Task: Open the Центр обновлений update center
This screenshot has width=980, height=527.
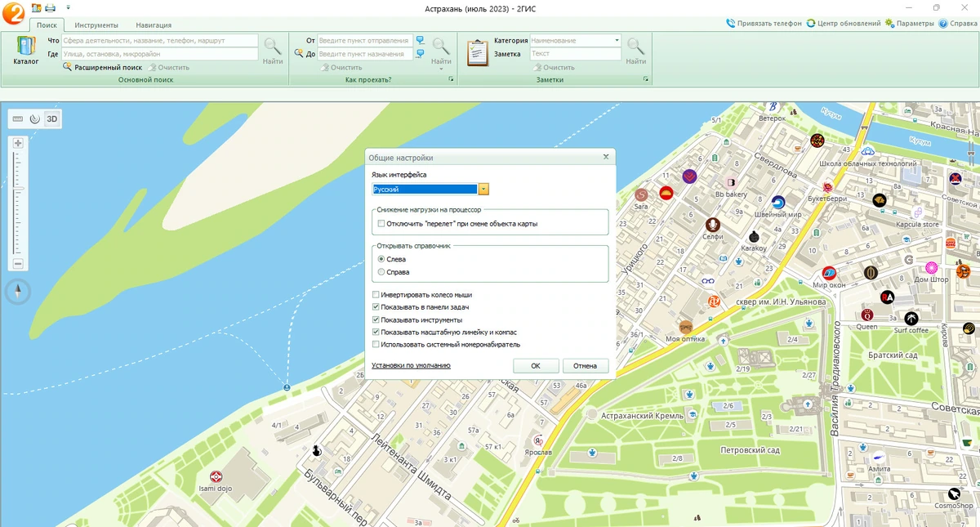Action: tap(844, 24)
